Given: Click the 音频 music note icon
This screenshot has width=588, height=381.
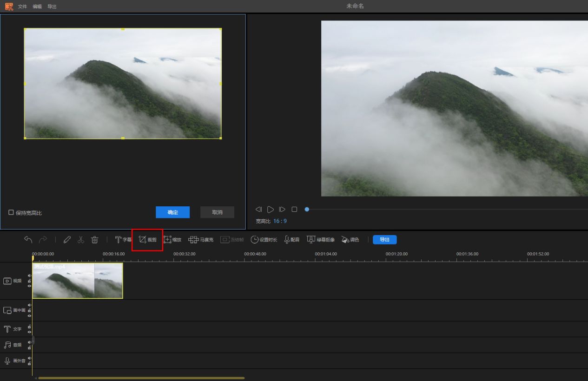Looking at the screenshot, I should coord(7,345).
